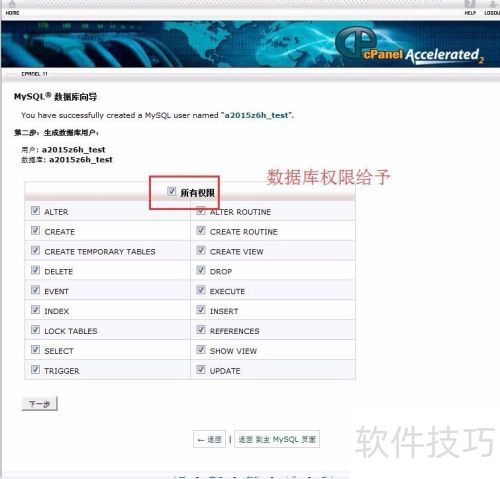
Task: Toggle the TRIGGER privilege checkbox
Action: pos(35,369)
